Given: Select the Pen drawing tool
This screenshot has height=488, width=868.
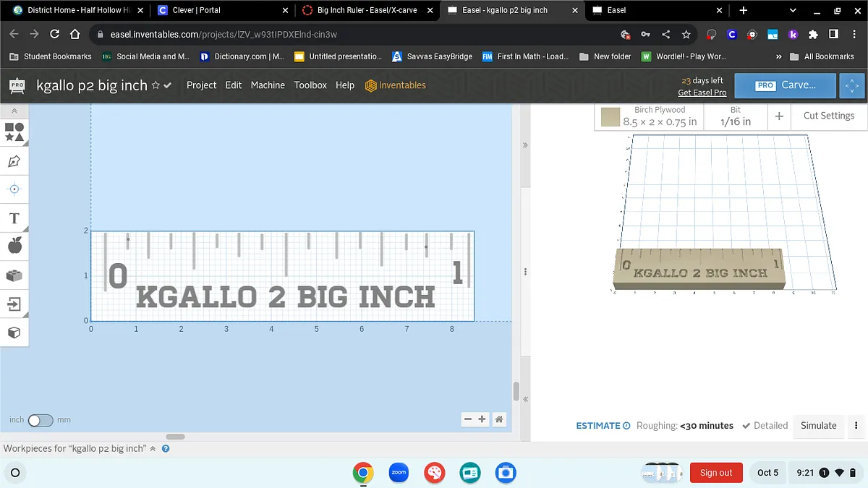Looking at the screenshot, I should click(14, 161).
